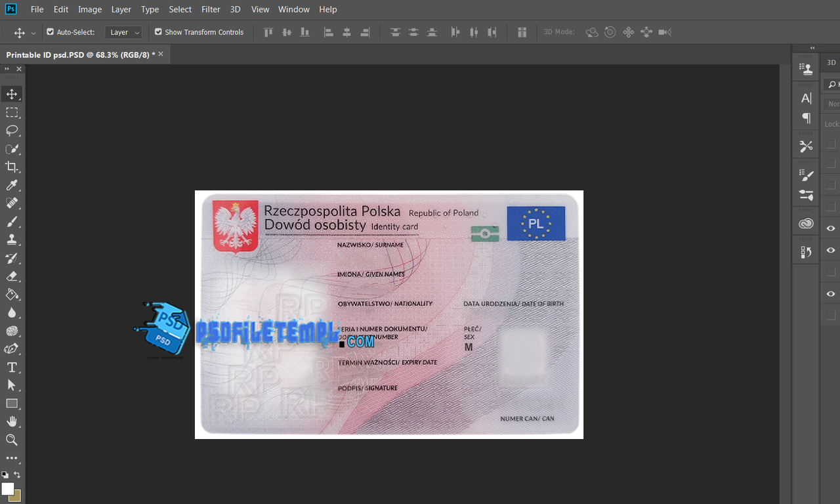This screenshot has width=840, height=504.
Task: Click Distribute top edges icon
Action: click(x=395, y=32)
